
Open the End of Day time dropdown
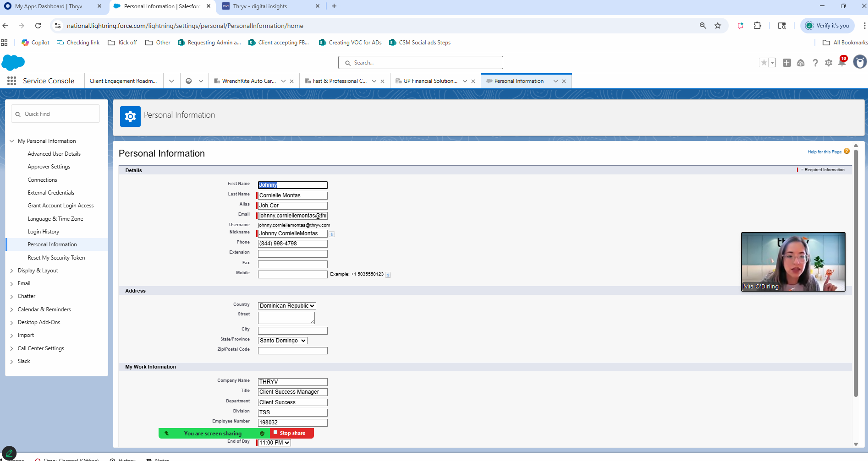pos(274,443)
